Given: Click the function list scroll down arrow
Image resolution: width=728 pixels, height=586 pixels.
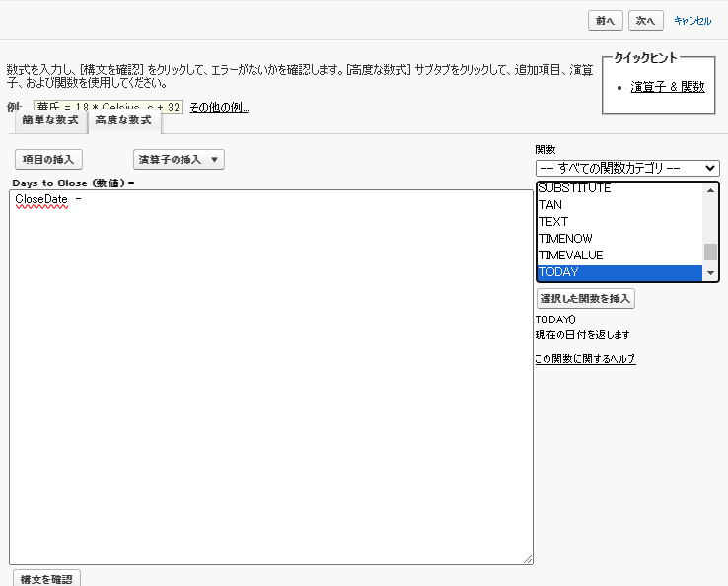Looking at the screenshot, I should (x=710, y=273).
